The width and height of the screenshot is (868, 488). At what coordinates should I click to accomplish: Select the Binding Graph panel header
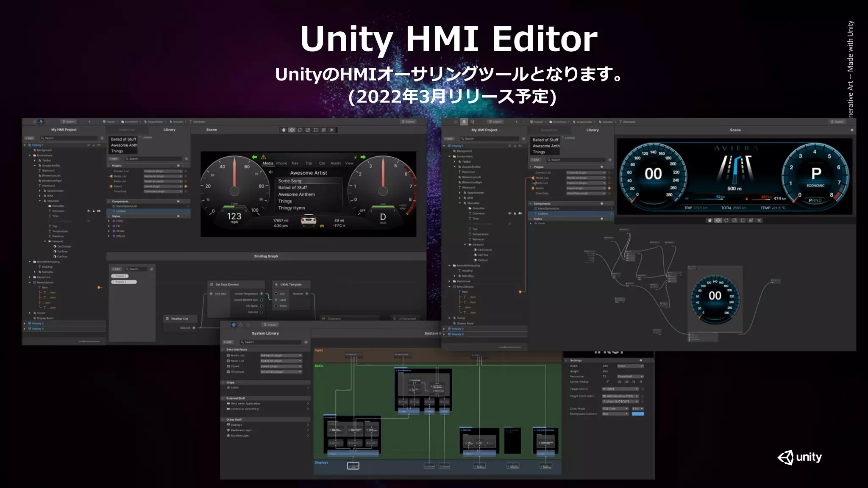pyautogui.click(x=266, y=256)
